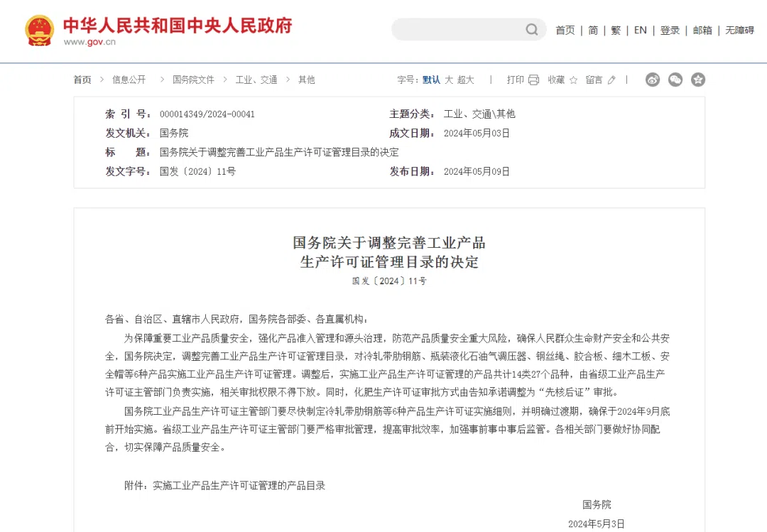Click the 发布日期 value 2024年05月09日
This screenshot has height=532, width=767.
(477, 171)
